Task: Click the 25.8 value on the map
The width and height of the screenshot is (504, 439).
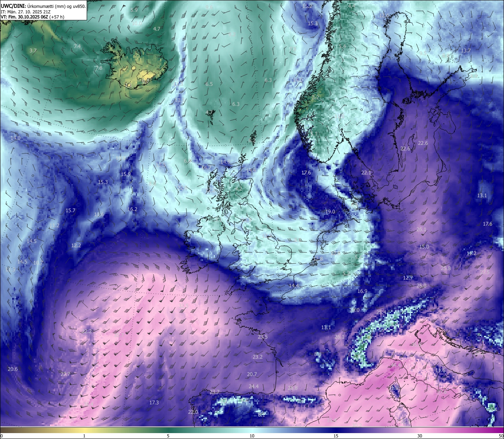Action: pos(446,268)
